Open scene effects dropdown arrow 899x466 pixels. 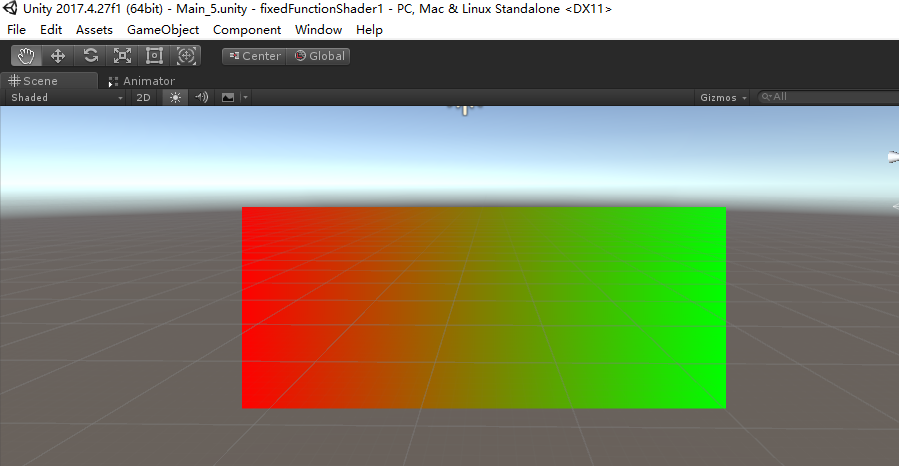[x=245, y=97]
